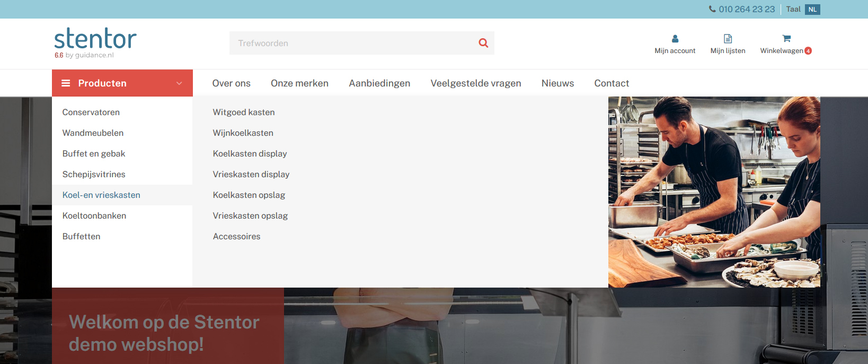Click the kitchen chefs promotional image

pos(714,192)
